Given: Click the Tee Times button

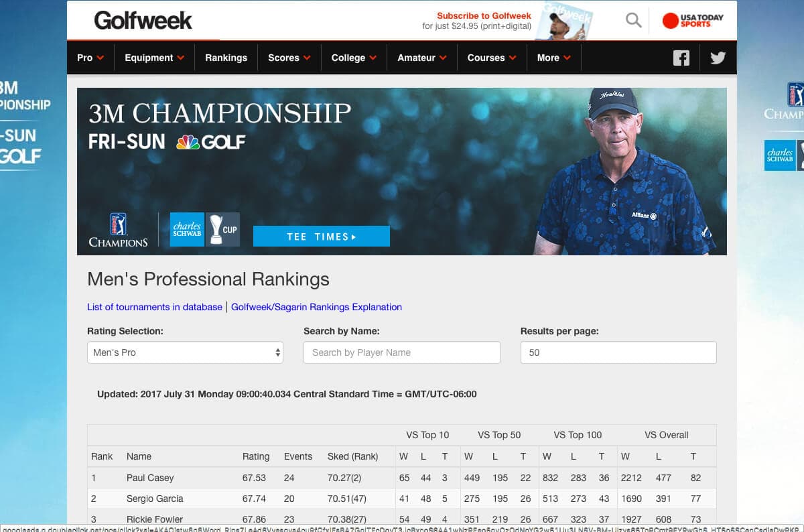Looking at the screenshot, I should tap(322, 237).
